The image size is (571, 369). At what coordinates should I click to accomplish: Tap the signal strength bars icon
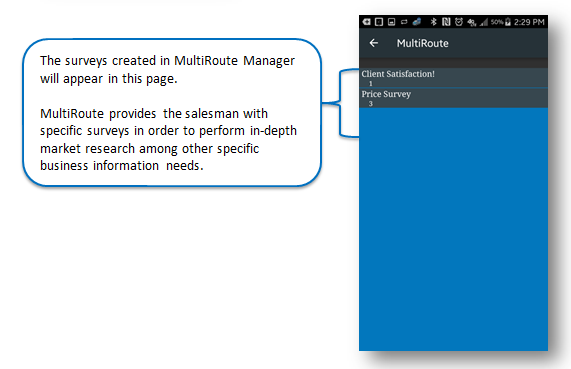click(x=484, y=22)
